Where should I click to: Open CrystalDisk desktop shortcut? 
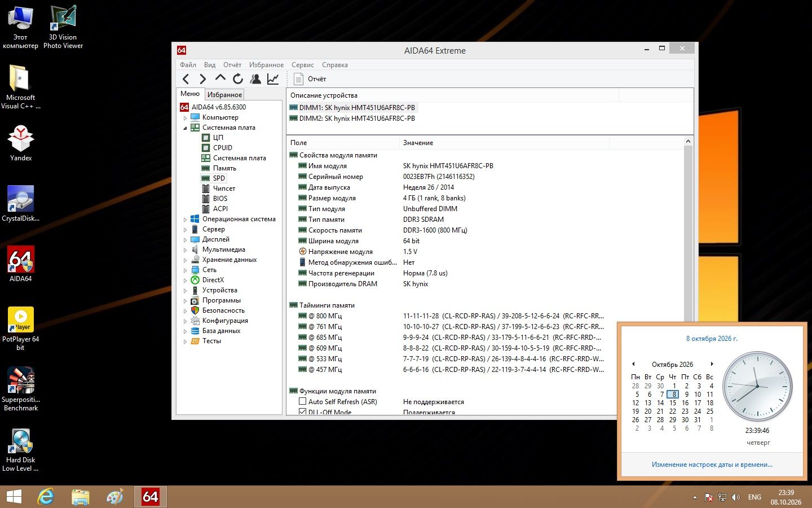pyautogui.click(x=21, y=203)
